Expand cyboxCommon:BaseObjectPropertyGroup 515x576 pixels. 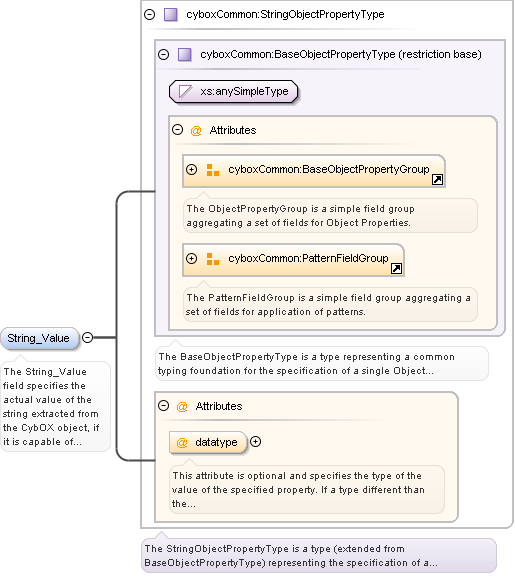coord(191,169)
